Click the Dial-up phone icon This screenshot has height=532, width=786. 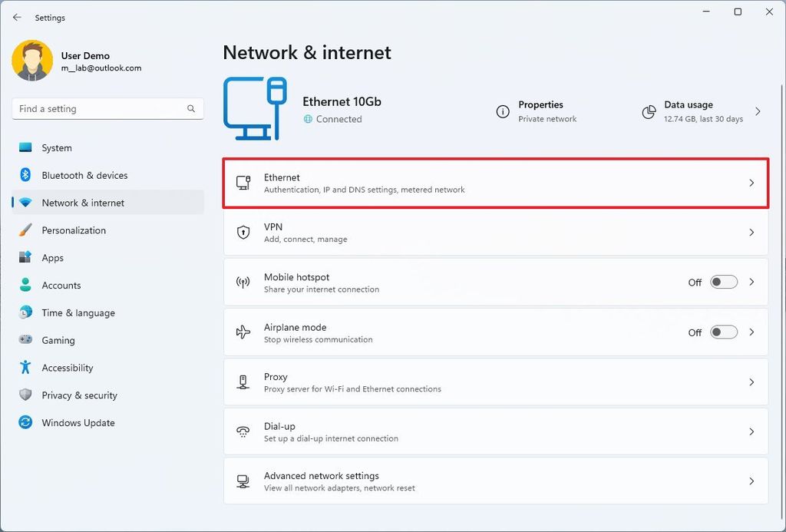[243, 431]
